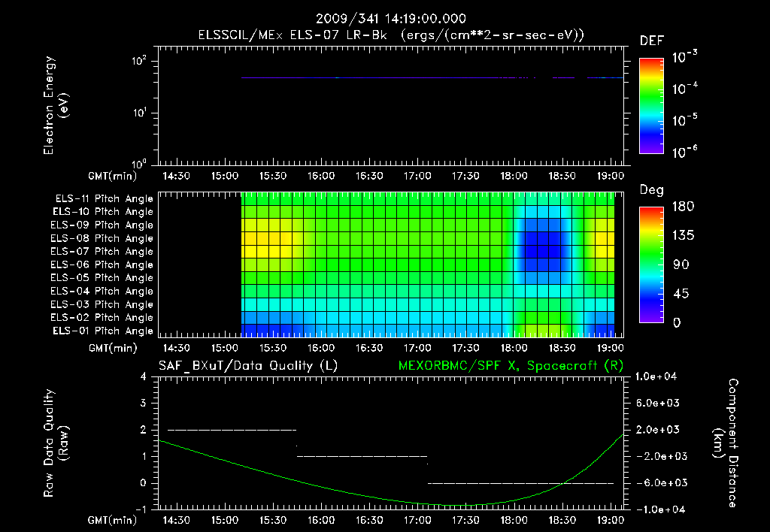
Task: Click the 4 tick on Raw Data Quality axis
Action: (144, 377)
